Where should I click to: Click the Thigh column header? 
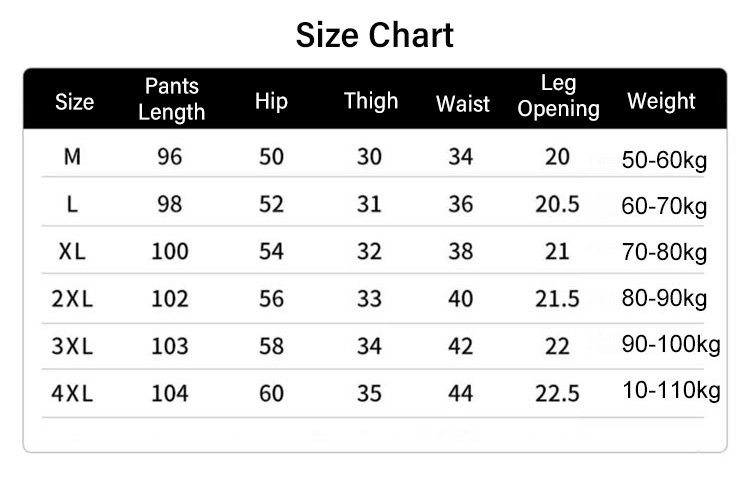370,101
